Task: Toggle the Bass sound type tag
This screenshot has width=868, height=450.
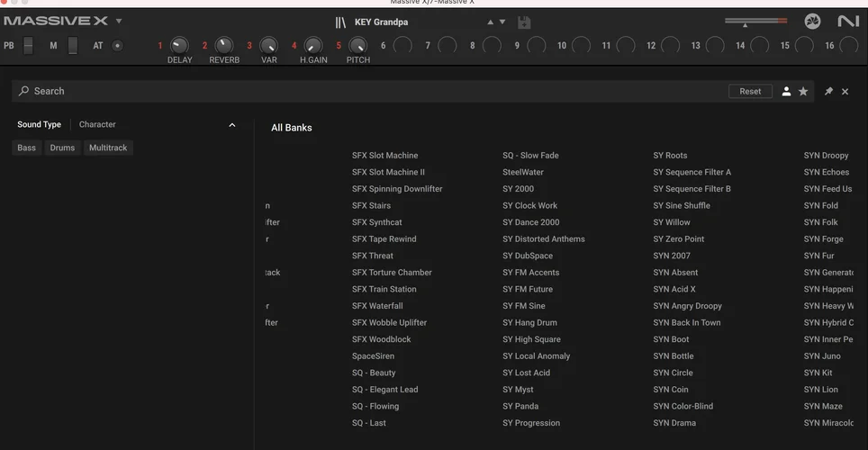Action: coord(27,148)
